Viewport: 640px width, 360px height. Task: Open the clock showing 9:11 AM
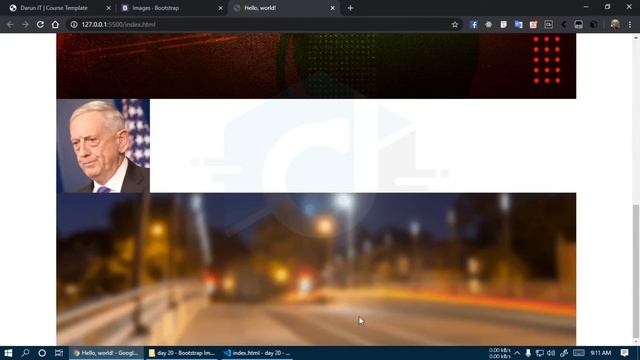pyautogui.click(x=600, y=353)
